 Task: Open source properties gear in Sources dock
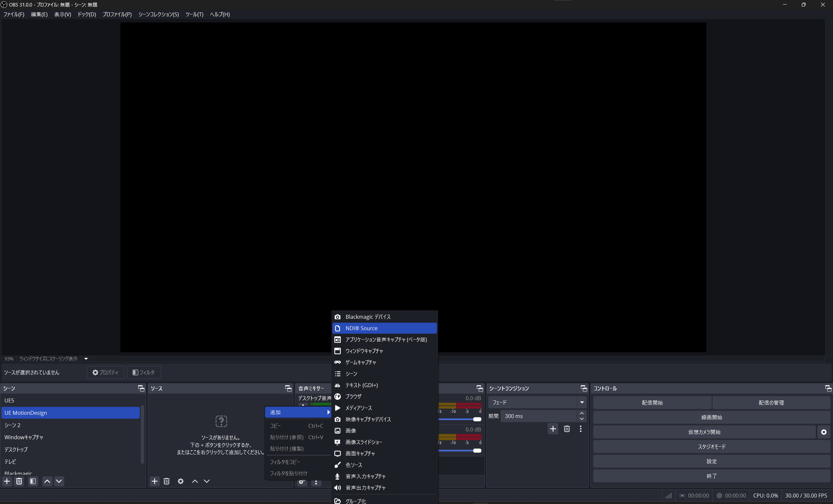(181, 481)
